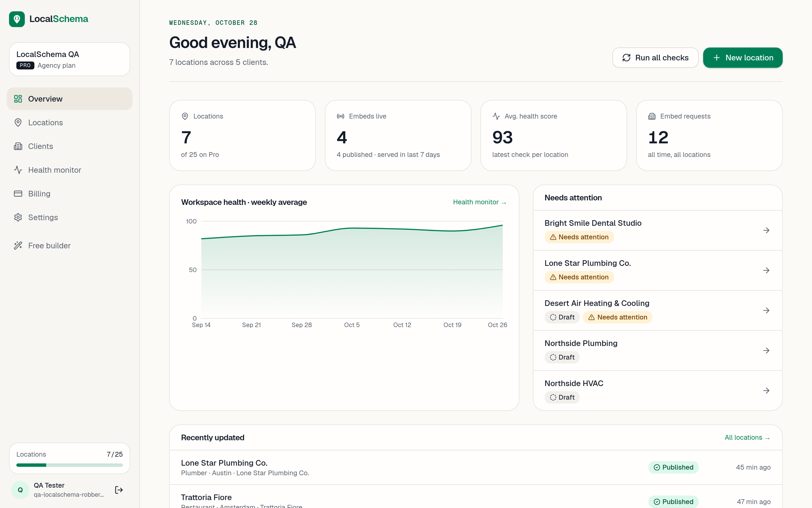Open Bright Smile Dental Studio via its arrow
Image resolution: width=812 pixels, height=508 pixels.
coord(766,231)
